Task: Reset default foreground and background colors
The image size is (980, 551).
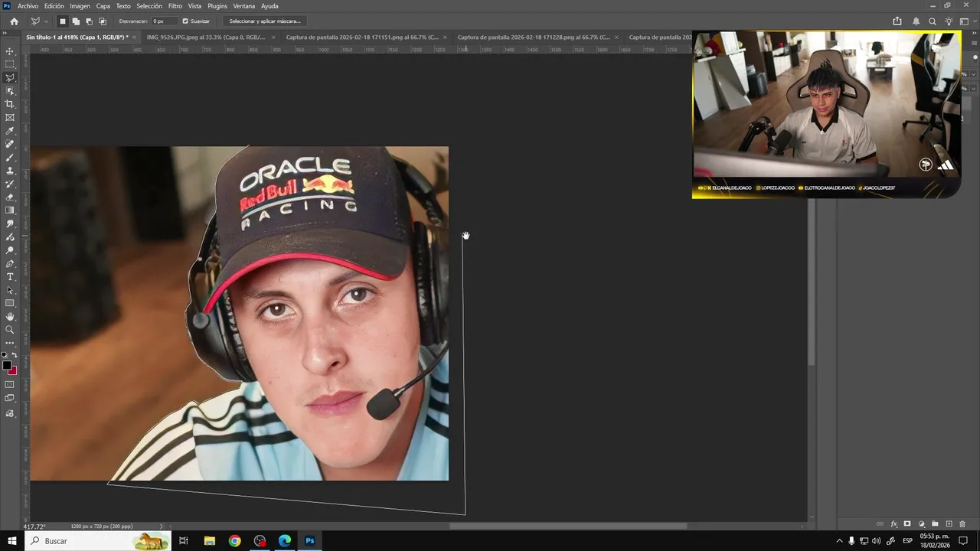Action: click(x=5, y=355)
